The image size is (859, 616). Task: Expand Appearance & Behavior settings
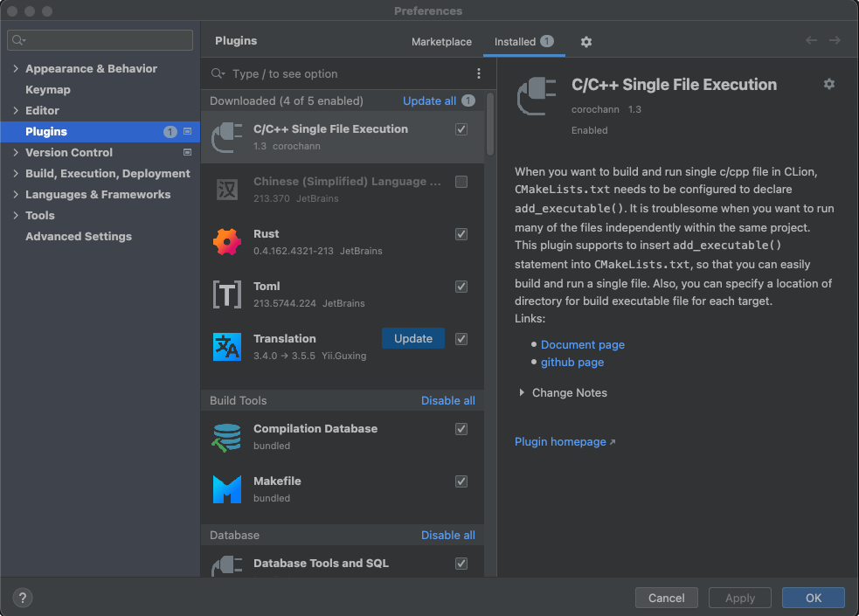point(16,68)
